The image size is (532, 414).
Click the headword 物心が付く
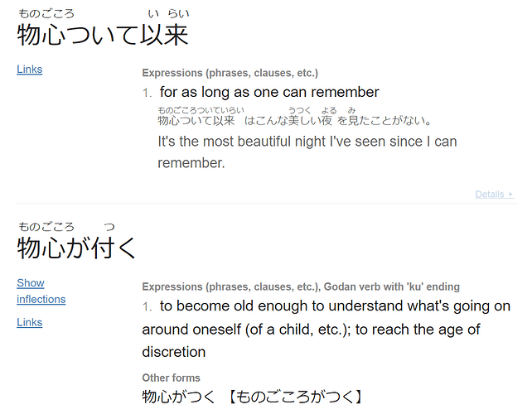[x=76, y=248]
